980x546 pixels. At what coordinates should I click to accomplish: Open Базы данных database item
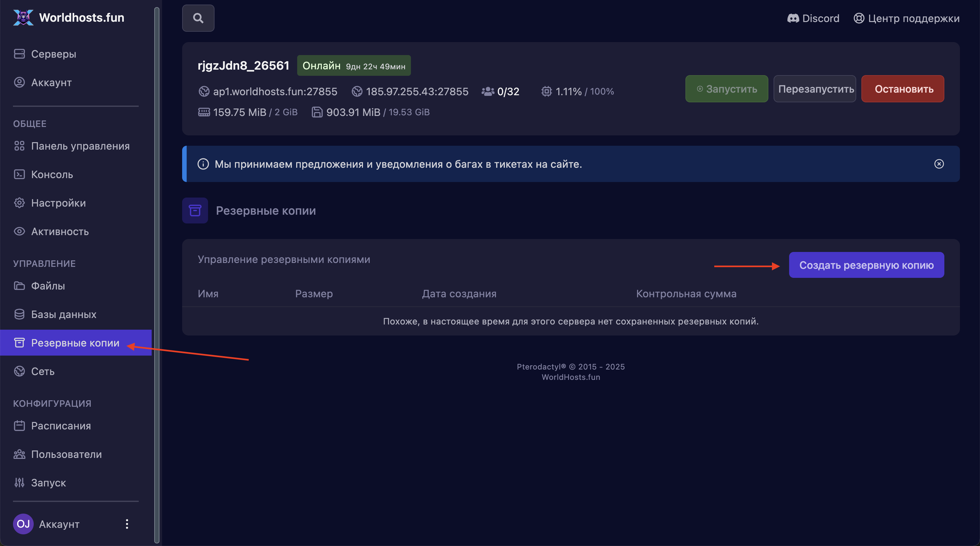[64, 314]
